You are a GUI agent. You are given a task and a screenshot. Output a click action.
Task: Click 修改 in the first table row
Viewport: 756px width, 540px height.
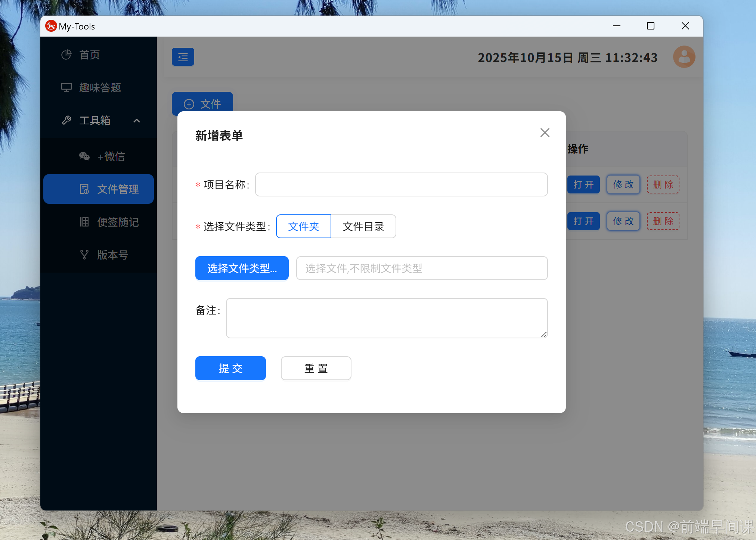coord(623,184)
